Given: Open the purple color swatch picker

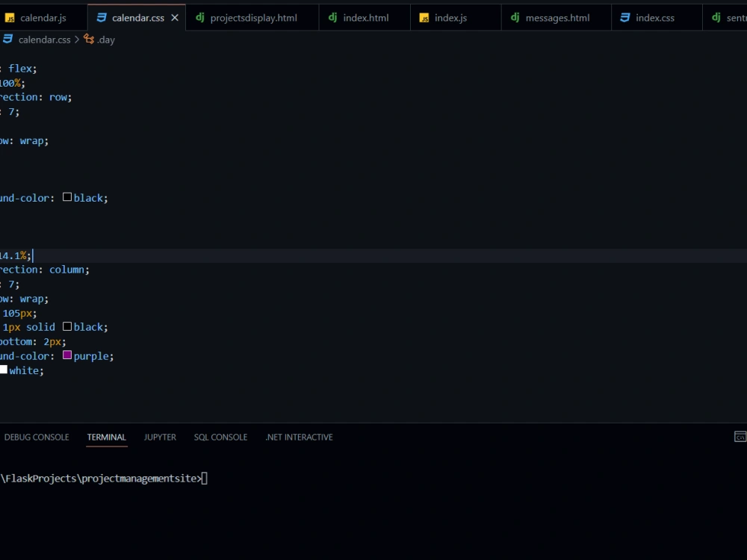Looking at the screenshot, I should tap(67, 355).
